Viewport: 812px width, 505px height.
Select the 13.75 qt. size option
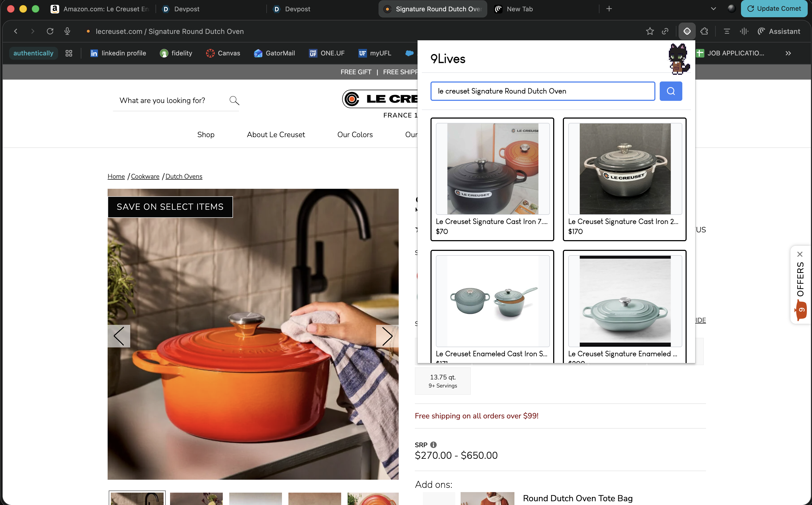pyautogui.click(x=442, y=381)
